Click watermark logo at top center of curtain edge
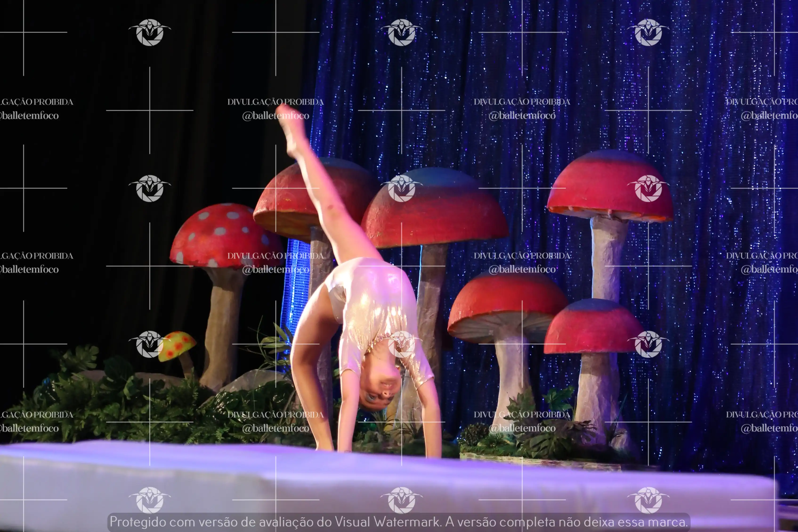The width and height of the screenshot is (798, 532). [402, 32]
